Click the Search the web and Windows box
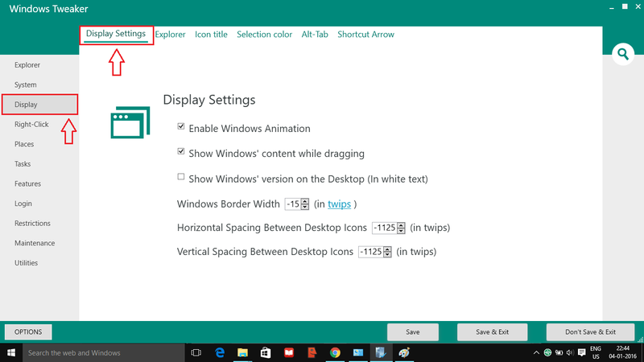This screenshot has width=644, height=362. pyautogui.click(x=104, y=352)
